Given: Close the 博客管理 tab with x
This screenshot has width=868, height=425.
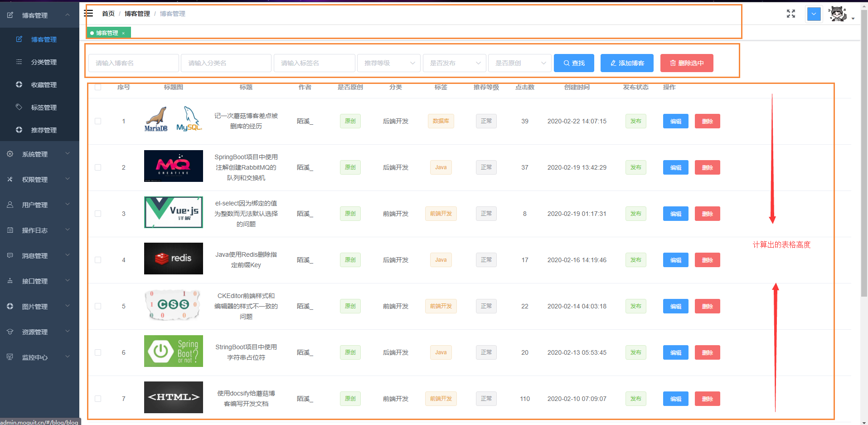Looking at the screenshot, I should point(123,33).
